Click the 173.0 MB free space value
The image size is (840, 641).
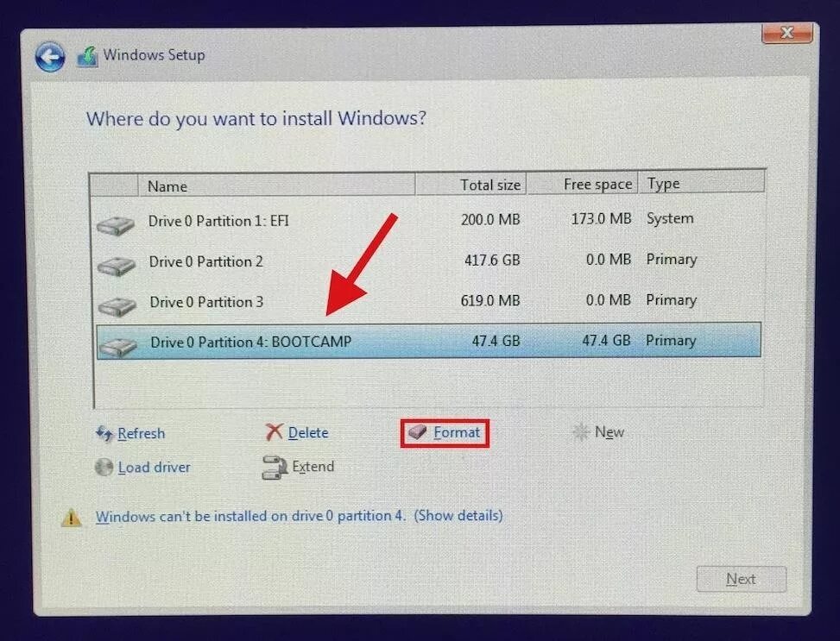click(x=601, y=218)
